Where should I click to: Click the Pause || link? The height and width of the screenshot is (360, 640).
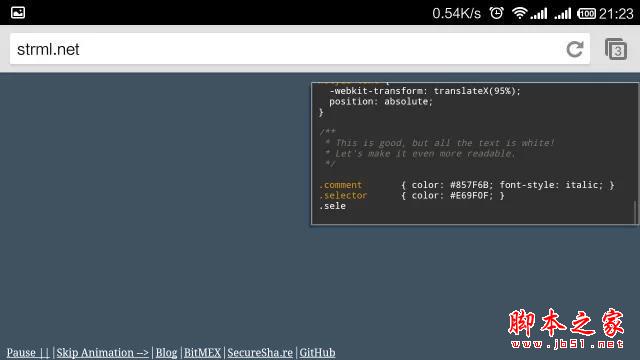pyautogui.click(x=28, y=352)
